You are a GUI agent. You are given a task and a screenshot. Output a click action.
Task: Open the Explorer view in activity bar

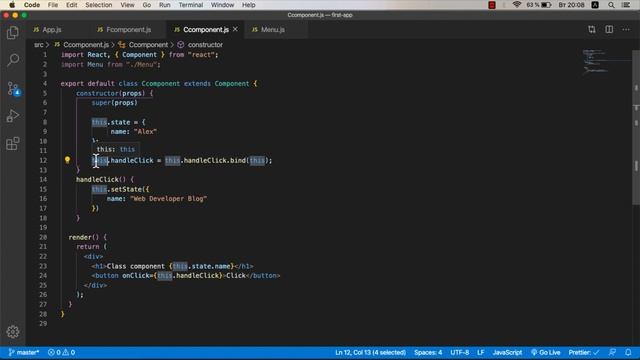click(x=13, y=33)
